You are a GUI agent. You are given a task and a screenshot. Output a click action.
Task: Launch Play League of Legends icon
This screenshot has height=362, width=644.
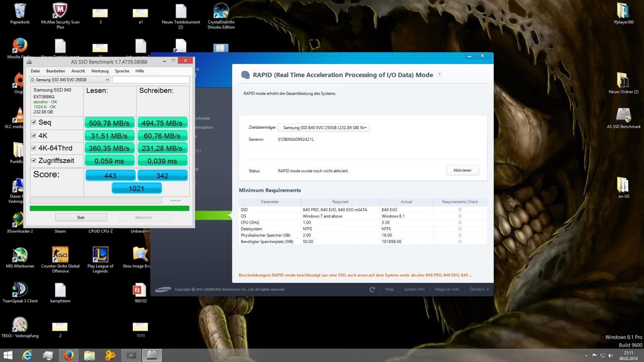point(100,260)
